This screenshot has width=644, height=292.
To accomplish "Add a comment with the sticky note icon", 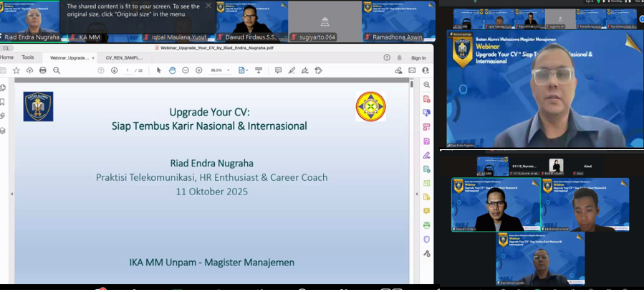I will click(x=279, y=70).
